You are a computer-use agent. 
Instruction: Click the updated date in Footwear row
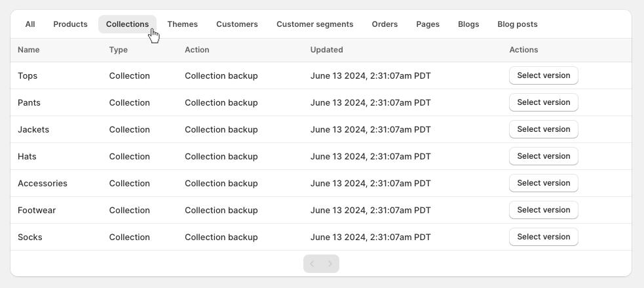click(x=370, y=210)
